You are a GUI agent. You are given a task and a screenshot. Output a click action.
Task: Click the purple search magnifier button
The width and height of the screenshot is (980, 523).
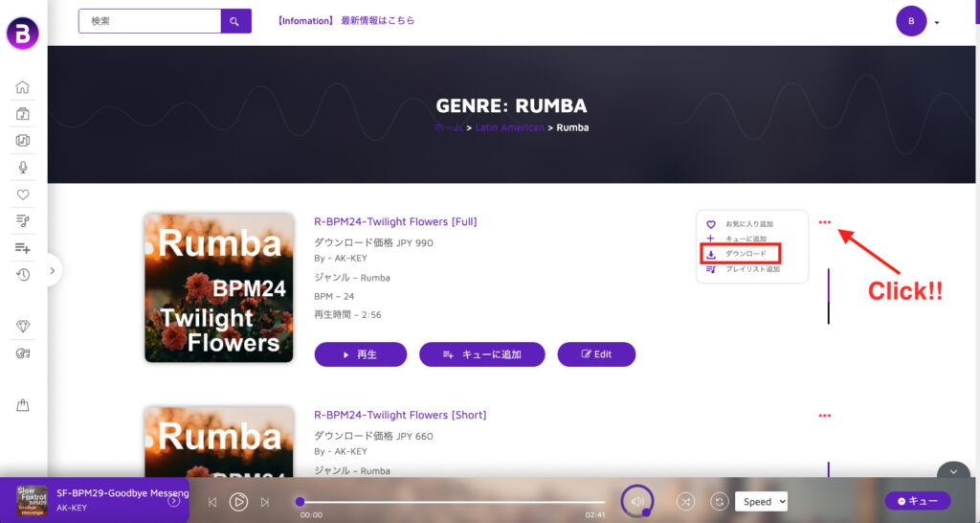(235, 21)
